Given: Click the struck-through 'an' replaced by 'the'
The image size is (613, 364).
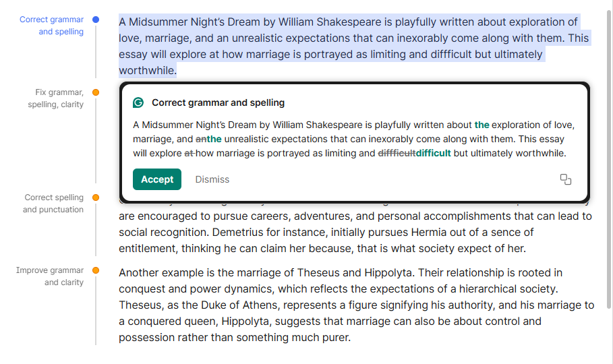Looking at the screenshot, I should click(201, 139).
